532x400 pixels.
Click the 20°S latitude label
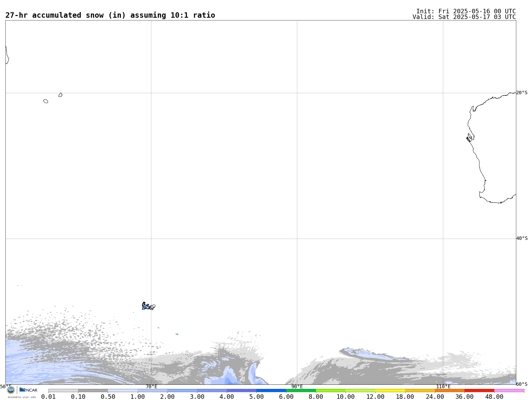tap(522, 93)
